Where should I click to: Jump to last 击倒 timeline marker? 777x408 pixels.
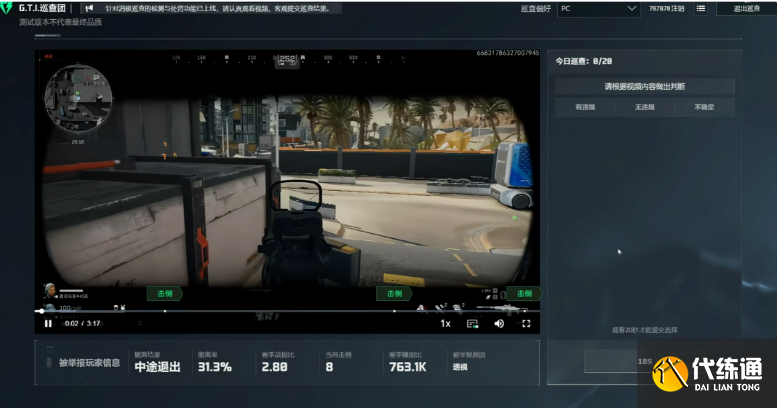pyautogui.click(x=524, y=293)
